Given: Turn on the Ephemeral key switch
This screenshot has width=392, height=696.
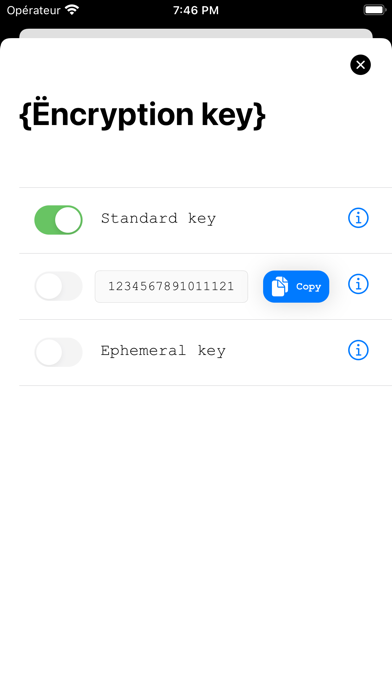Looking at the screenshot, I should point(59,352).
